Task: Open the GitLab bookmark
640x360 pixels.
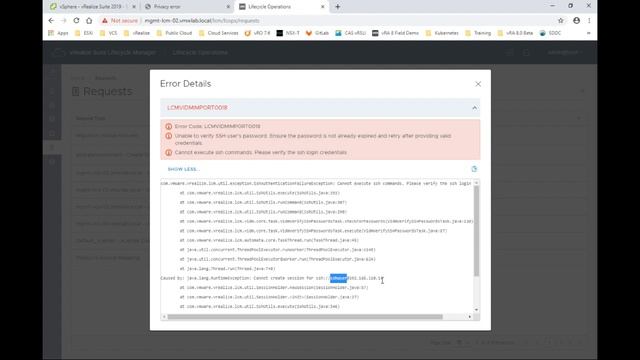Action: (x=317, y=33)
